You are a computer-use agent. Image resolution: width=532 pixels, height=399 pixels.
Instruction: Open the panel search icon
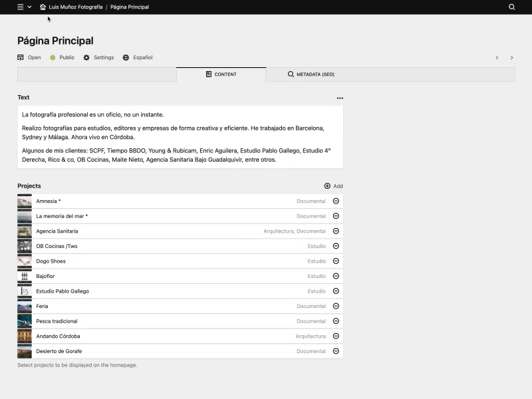tap(511, 7)
